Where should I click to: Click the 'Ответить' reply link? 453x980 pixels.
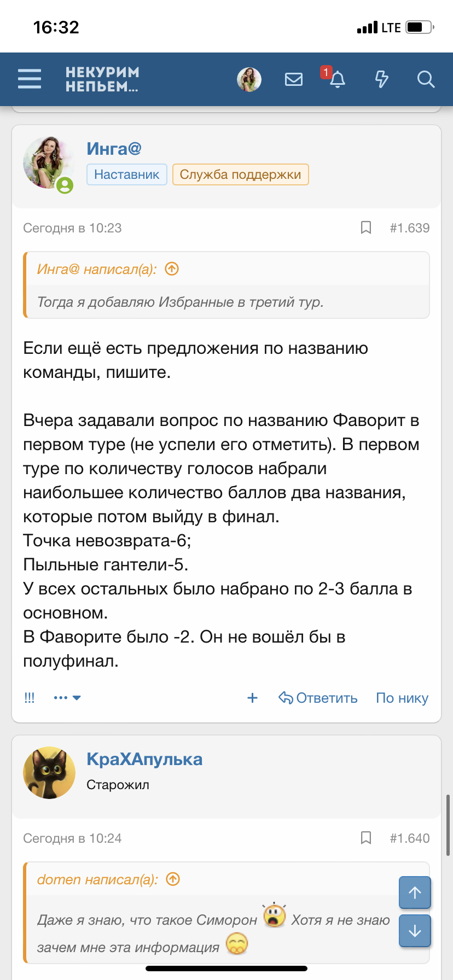(317, 697)
